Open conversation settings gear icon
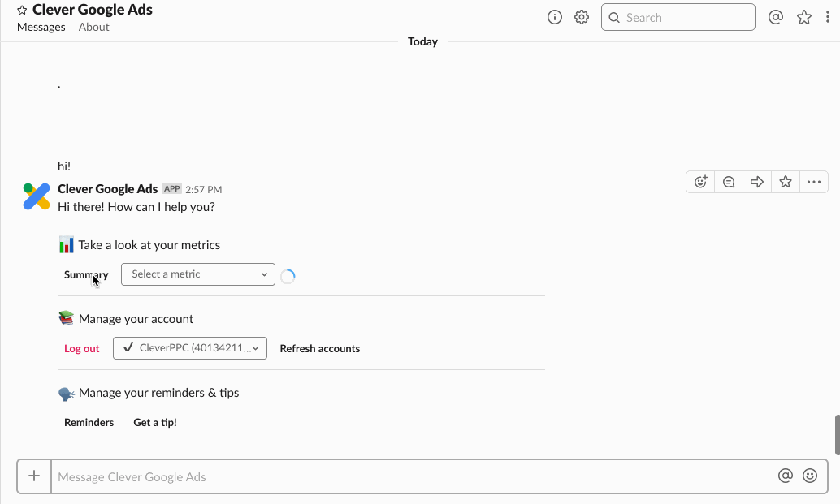840x504 pixels. [x=582, y=17]
